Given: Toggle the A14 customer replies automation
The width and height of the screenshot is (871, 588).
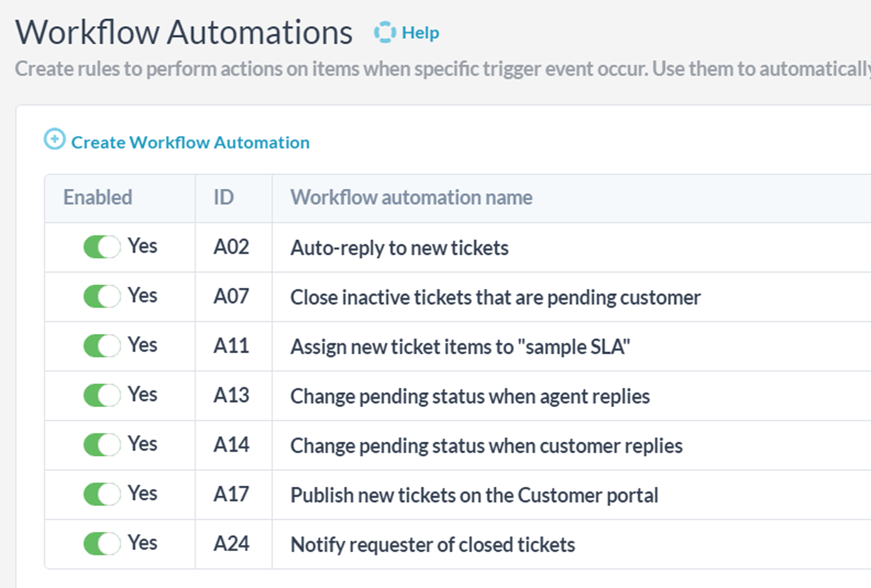Looking at the screenshot, I should (x=102, y=445).
